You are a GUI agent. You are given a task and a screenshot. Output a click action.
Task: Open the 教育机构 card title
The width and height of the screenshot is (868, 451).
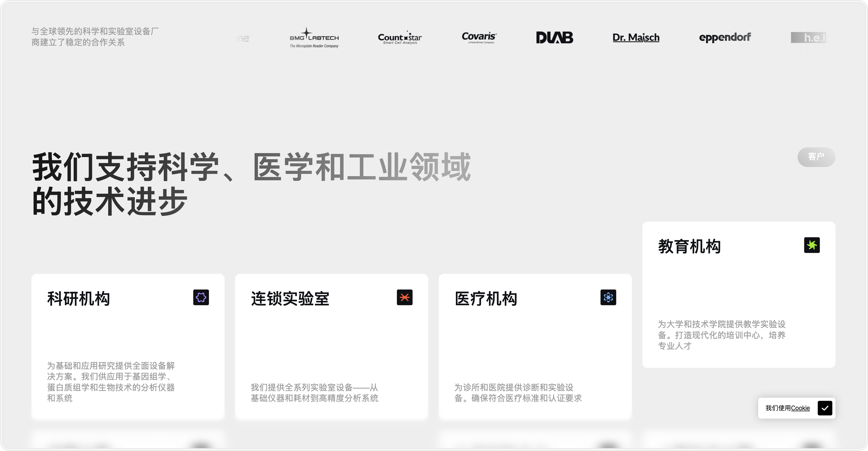[689, 246]
